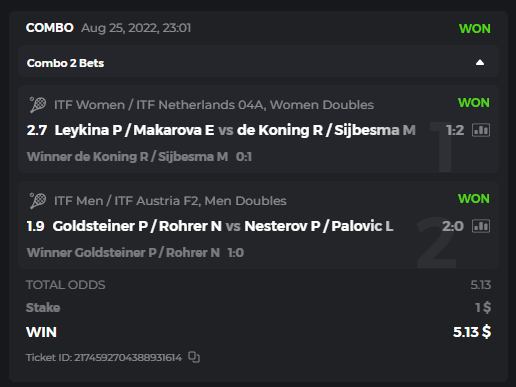The height and width of the screenshot is (387, 516).
Task: Click tennis racket icon for ITF Women
Action: click(x=38, y=105)
